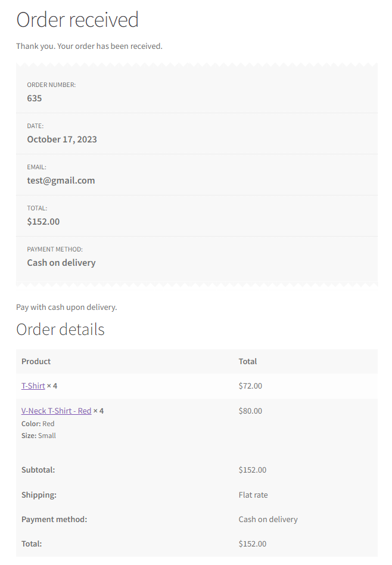Click the $152.00 total in the order overview
The height and width of the screenshot is (565, 392).
43,222
